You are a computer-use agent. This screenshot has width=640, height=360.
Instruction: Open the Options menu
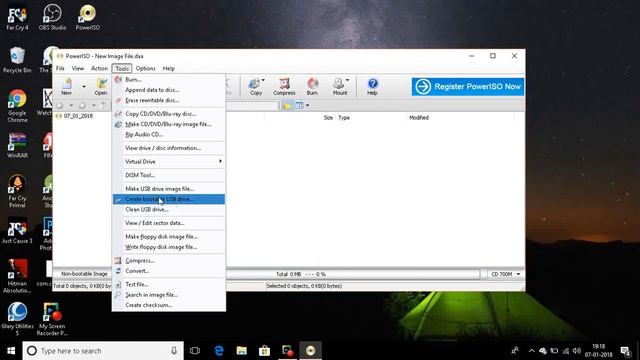click(x=145, y=69)
